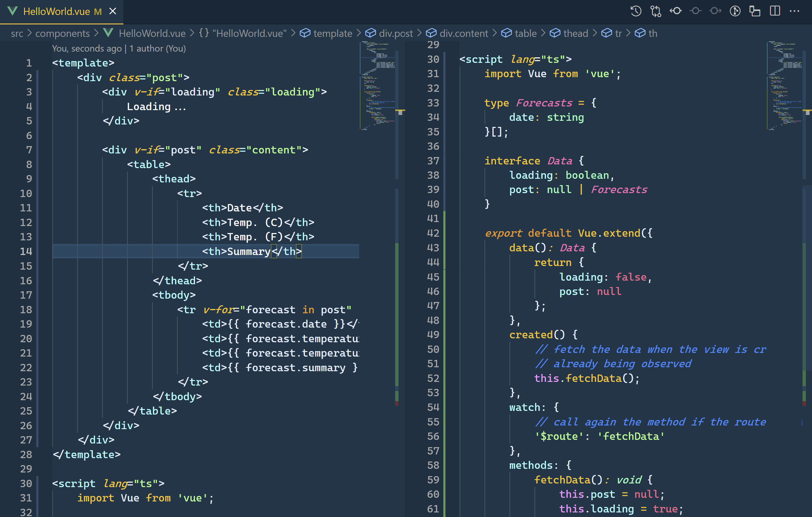Image resolution: width=812 pixels, height=517 pixels.
Task: Open the template breadcrumb dropdown
Action: [333, 33]
